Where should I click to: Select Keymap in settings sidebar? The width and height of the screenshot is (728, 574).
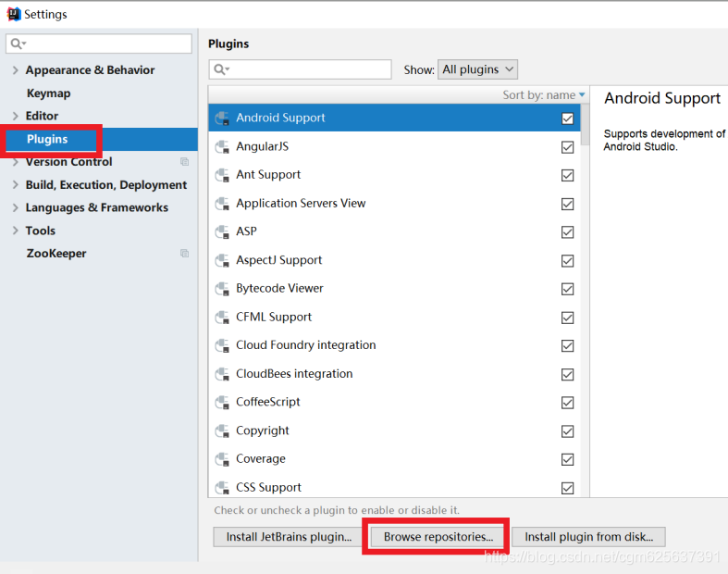(49, 94)
